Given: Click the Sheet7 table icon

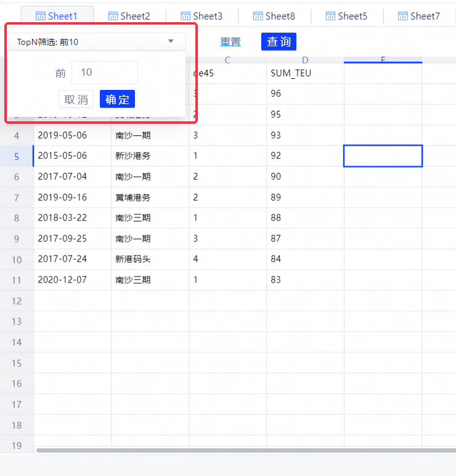Looking at the screenshot, I should (403, 16).
